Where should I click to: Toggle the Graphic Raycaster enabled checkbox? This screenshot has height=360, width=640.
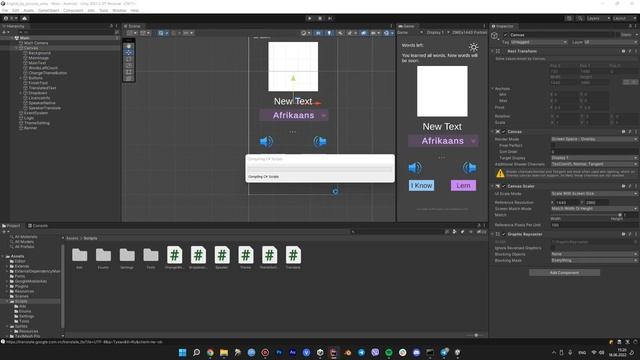tap(504, 234)
